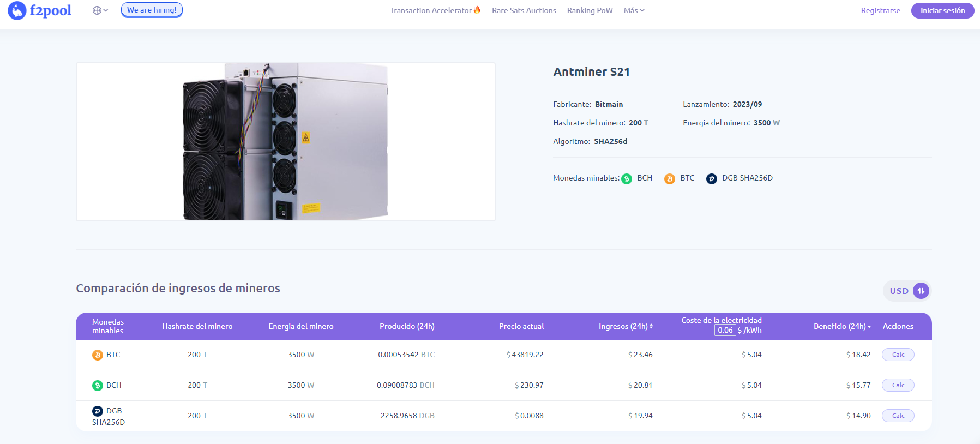
Task: Select DGB-SHA256D label in Monedas minables
Action: [747, 178]
